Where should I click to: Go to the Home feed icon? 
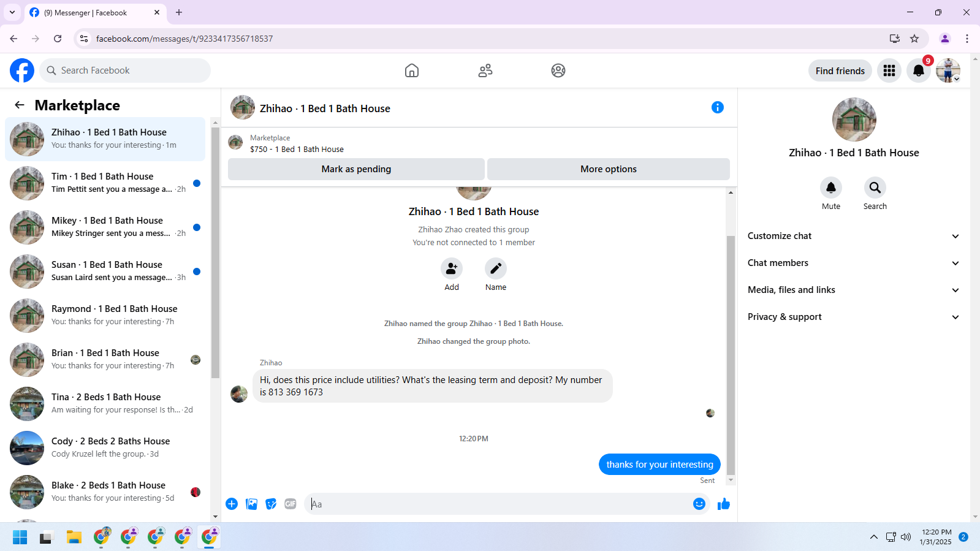[x=412, y=70]
